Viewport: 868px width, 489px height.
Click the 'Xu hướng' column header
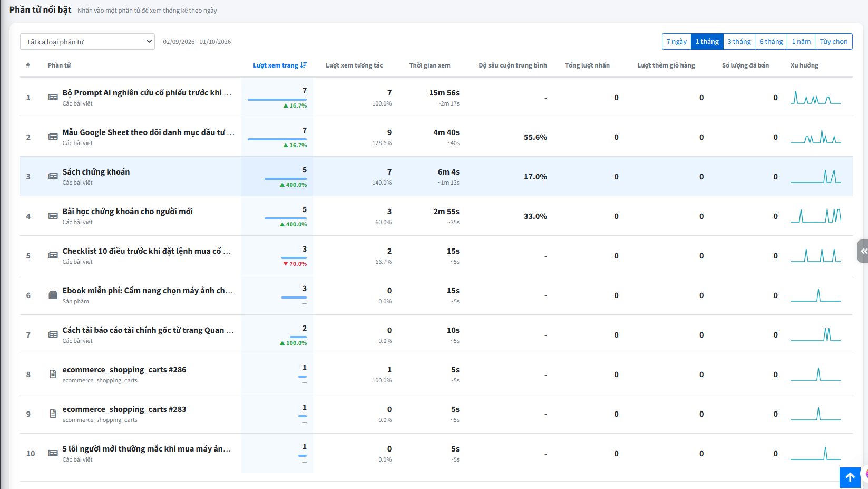(804, 65)
